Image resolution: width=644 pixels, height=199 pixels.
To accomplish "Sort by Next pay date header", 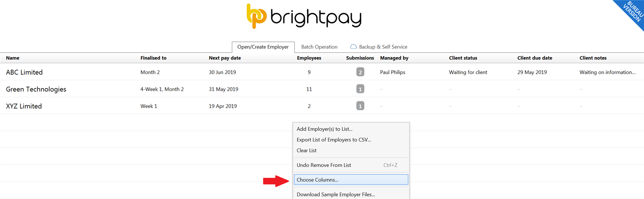I will coord(225,58).
